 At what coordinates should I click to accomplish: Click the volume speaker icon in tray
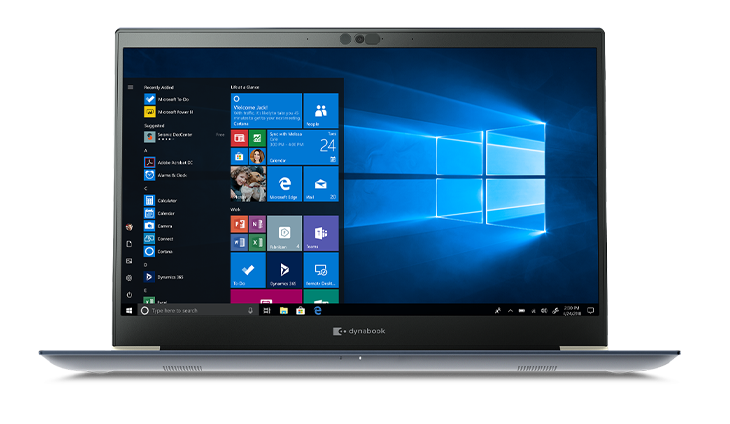(544, 310)
